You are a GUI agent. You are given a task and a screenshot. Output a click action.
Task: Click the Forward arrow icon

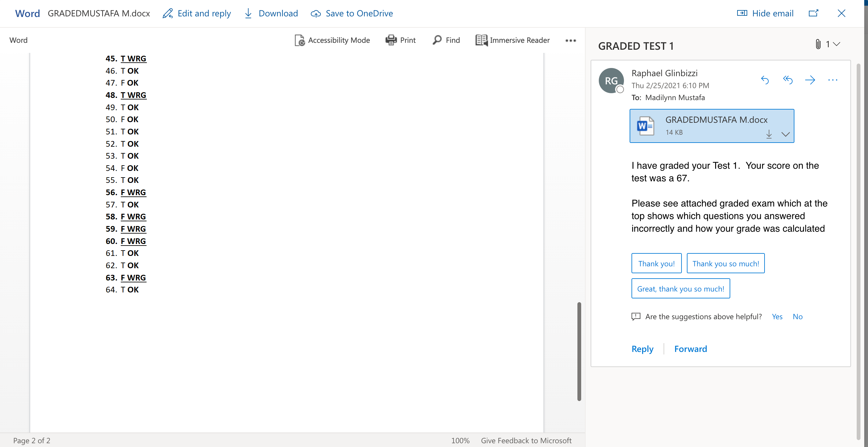810,80
